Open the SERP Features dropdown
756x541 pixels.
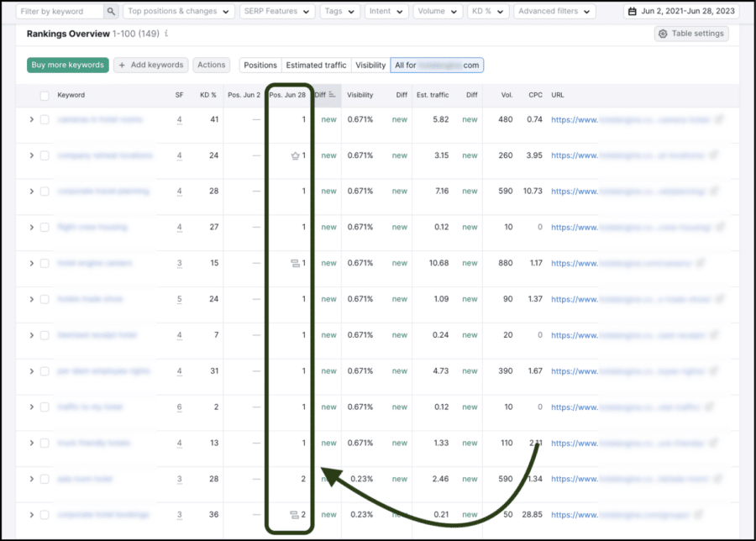click(x=277, y=12)
